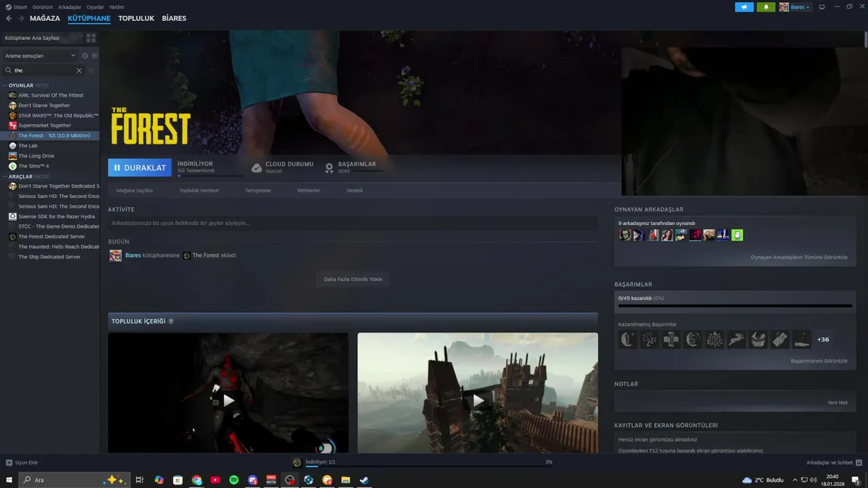Viewport: 868px width, 488px height.
Task: Open Spotify from the Windows taskbar
Action: point(234,480)
